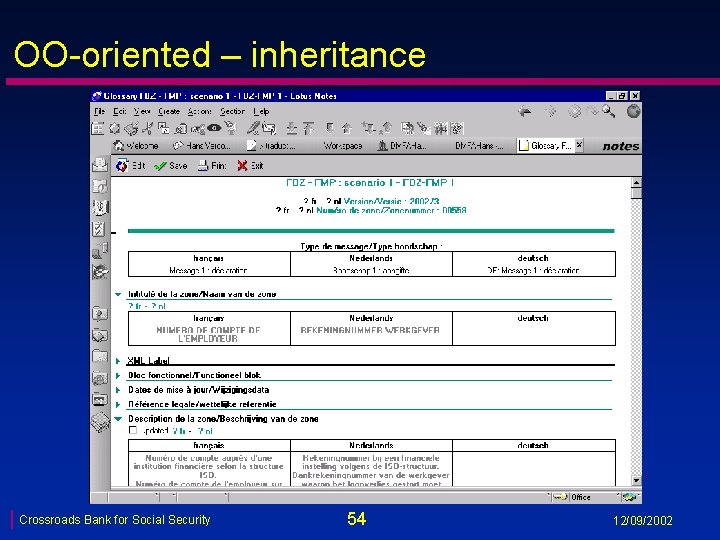Click the globe icon at top right
The height and width of the screenshot is (540, 720).
[633, 111]
